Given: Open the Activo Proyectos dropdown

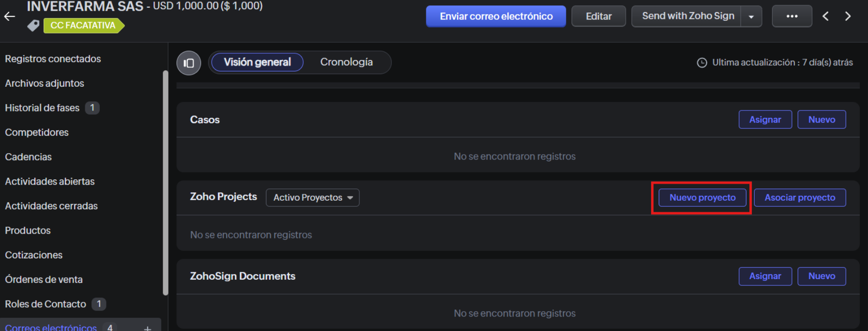Looking at the screenshot, I should click(312, 198).
